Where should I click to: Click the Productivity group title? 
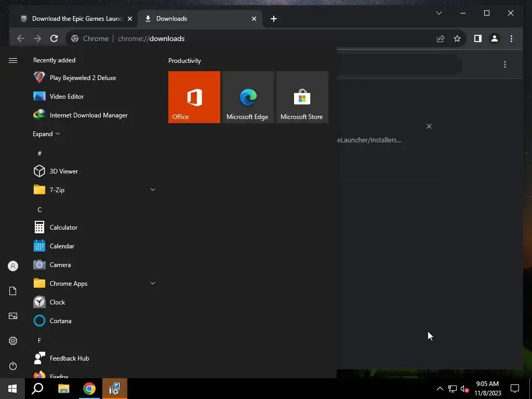click(184, 61)
